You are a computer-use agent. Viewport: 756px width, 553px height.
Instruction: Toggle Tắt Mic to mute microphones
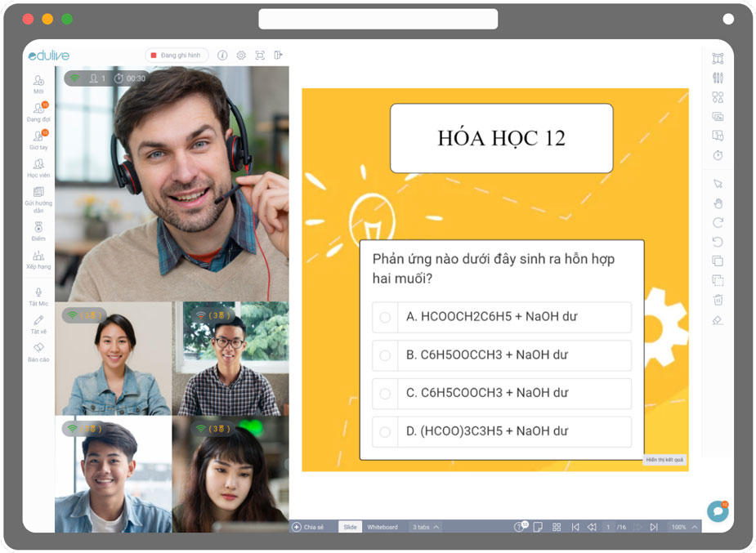tap(38, 296)
